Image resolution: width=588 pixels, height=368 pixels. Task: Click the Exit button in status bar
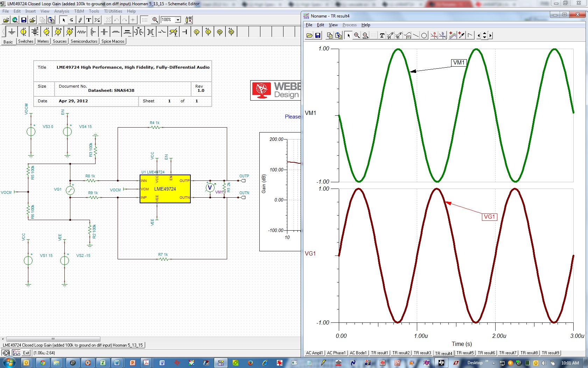[x=26, y=353]
